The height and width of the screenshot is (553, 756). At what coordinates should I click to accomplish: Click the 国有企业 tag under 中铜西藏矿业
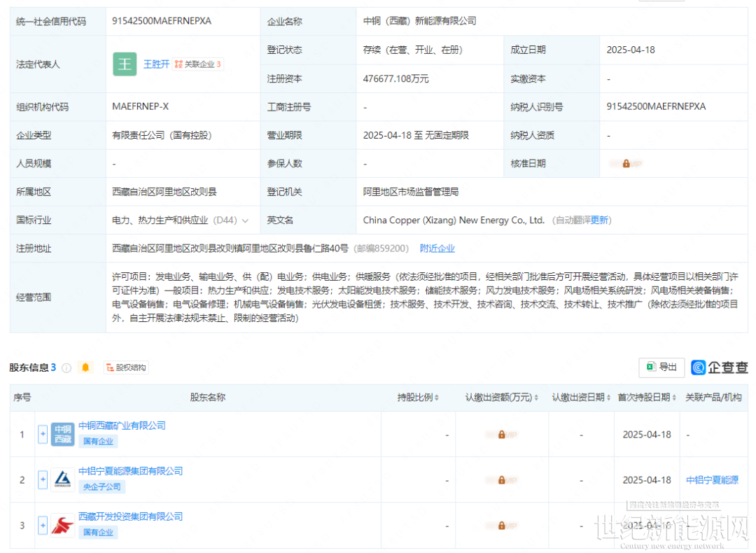click(98, 441)
